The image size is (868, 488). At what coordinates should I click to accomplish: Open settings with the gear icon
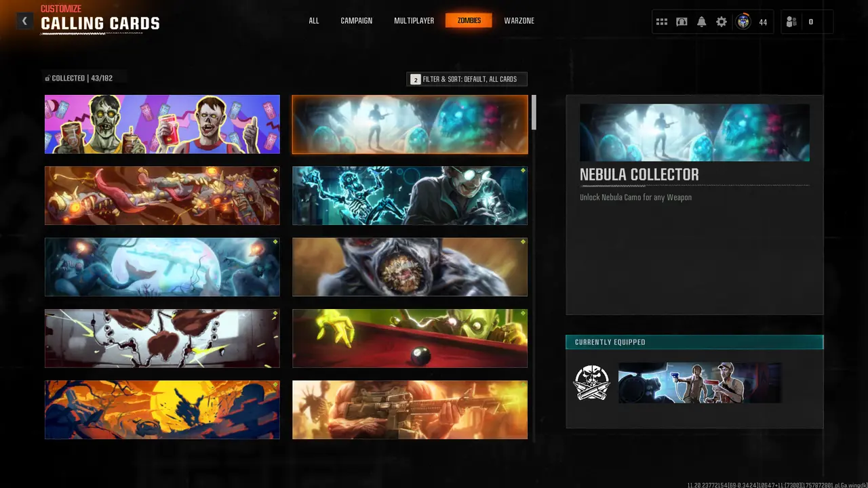click(722, 22)
